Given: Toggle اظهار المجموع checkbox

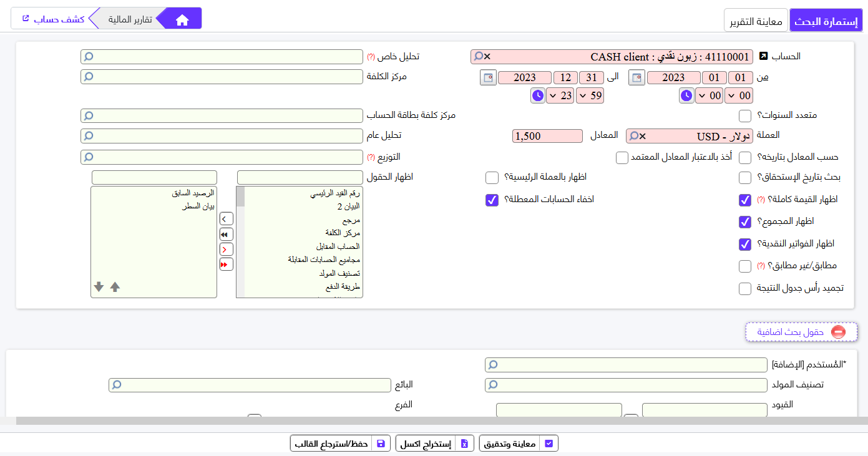Looking at the screenshot, I should 744,222.
